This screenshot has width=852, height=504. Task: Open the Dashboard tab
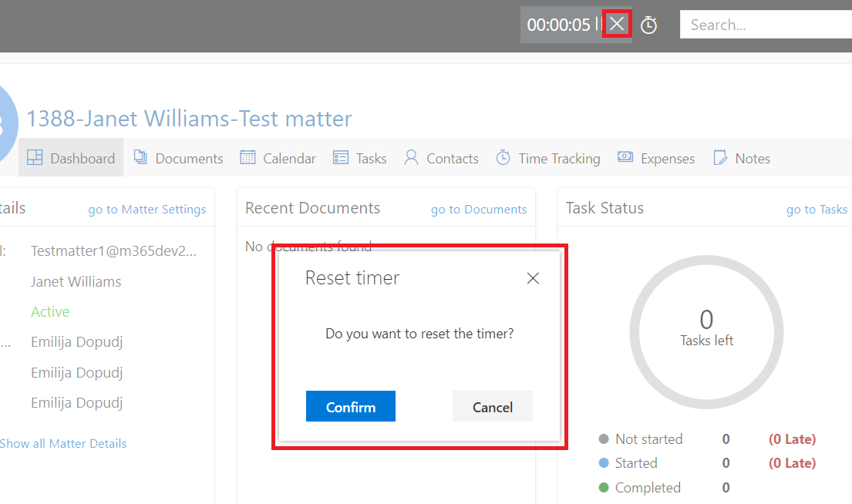pos(71,158)
